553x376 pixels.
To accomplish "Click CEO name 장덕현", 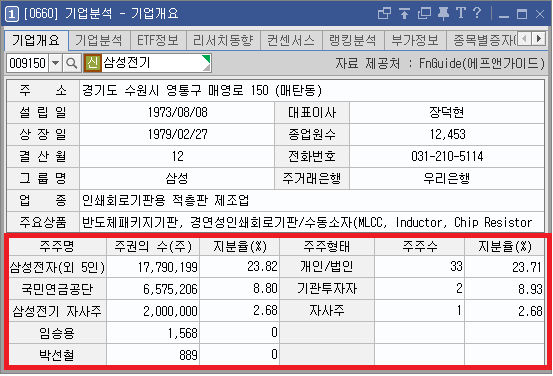I will click(x=446, y=113).
